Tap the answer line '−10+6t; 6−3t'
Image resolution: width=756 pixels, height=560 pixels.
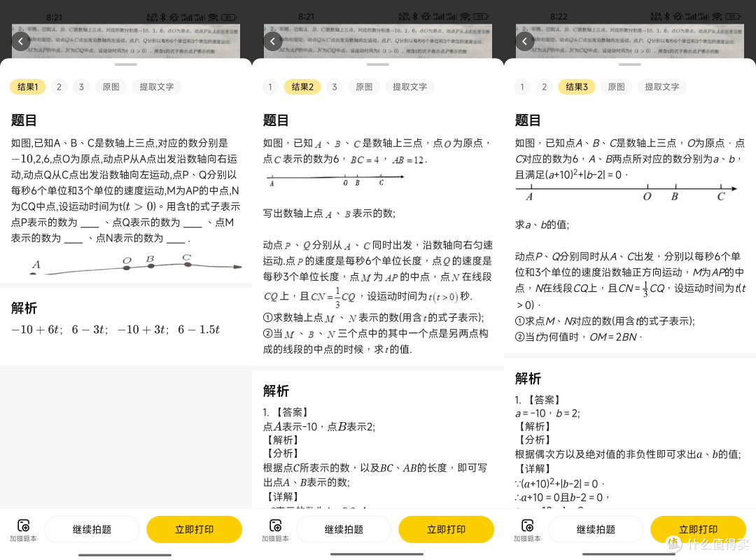(115, 330)
